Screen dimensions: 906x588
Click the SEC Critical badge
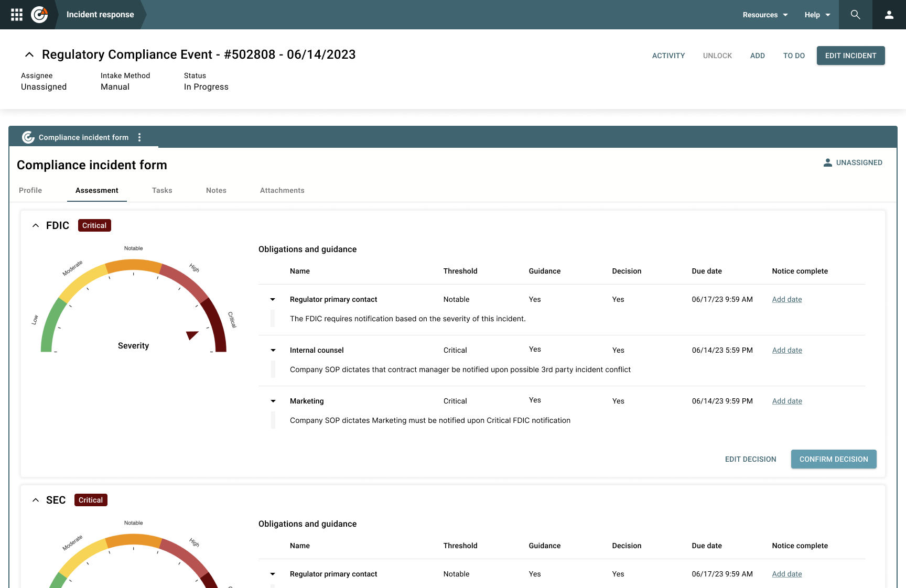(x=91, y=500)
